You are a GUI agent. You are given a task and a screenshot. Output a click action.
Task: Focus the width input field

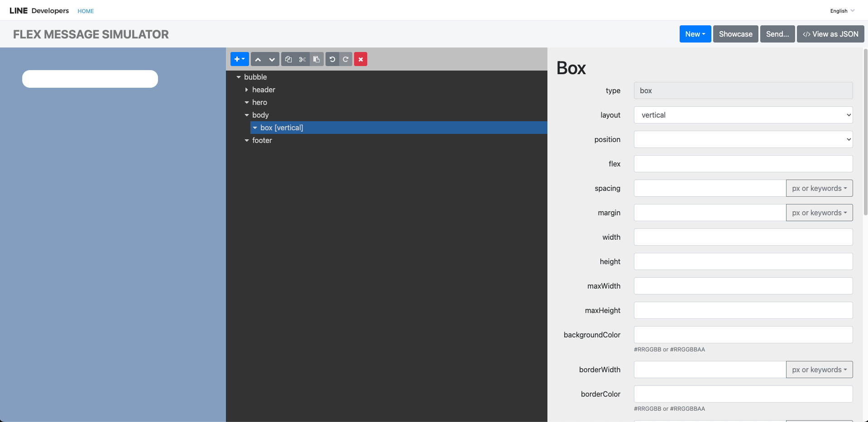tap(743, 237)
